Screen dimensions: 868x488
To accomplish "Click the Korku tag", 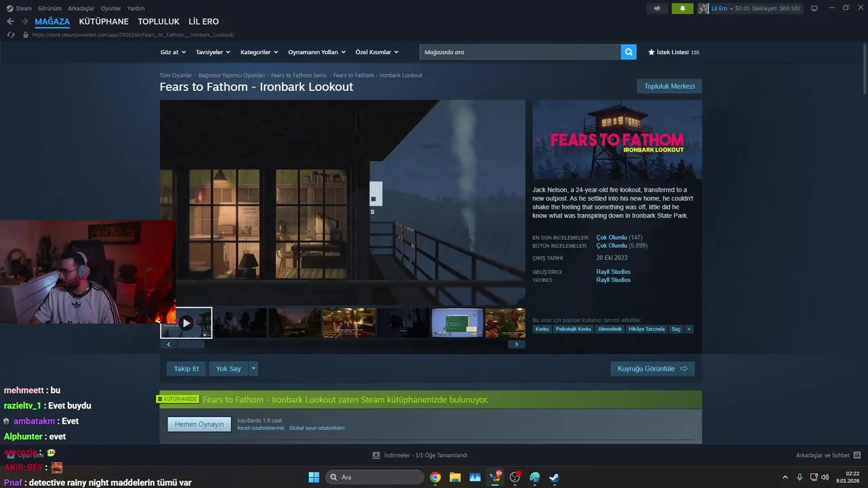I will tap(542, 329).
